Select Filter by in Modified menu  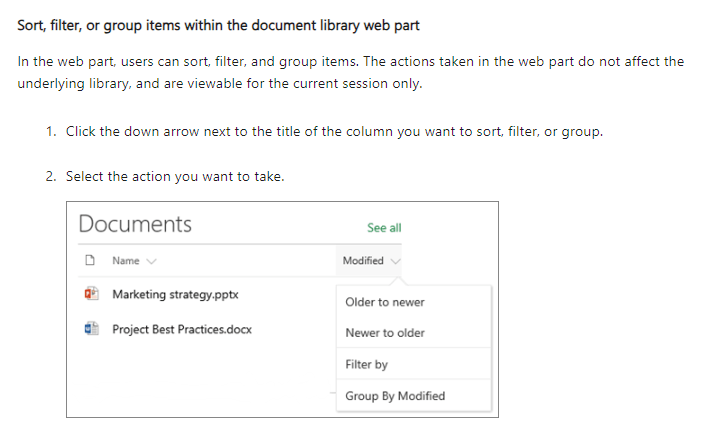[x=366, y=364]
